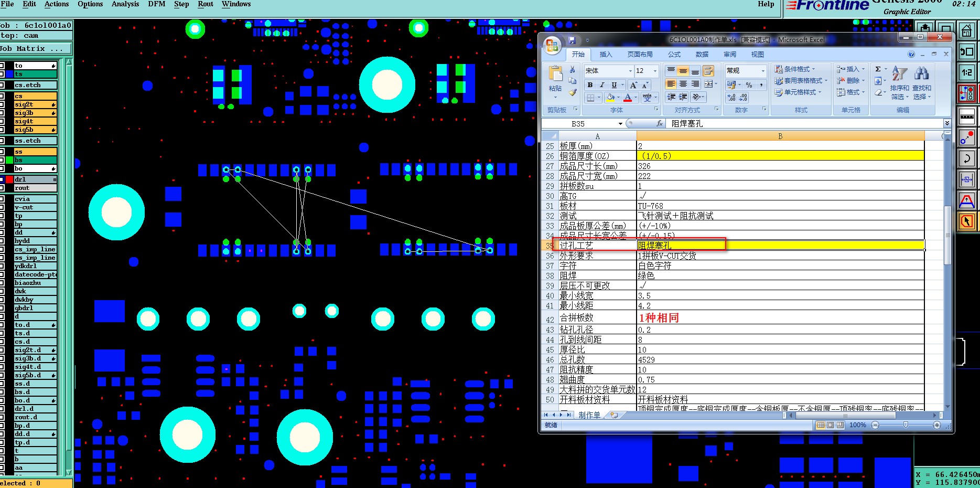Viewport: 980px width, 488px height.
Task: Click the Find and Select button
Action: pyautogui.click(x=922, y=83)
